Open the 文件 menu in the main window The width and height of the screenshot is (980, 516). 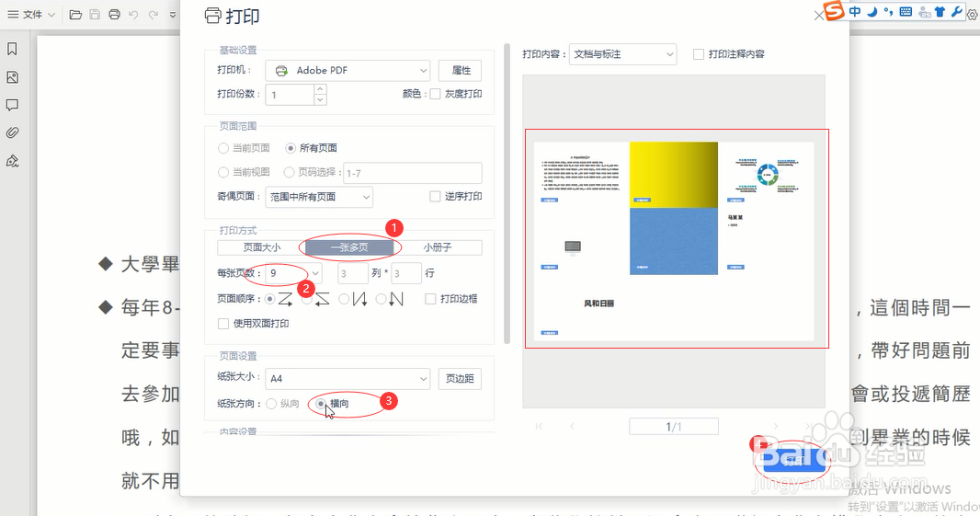30,15
